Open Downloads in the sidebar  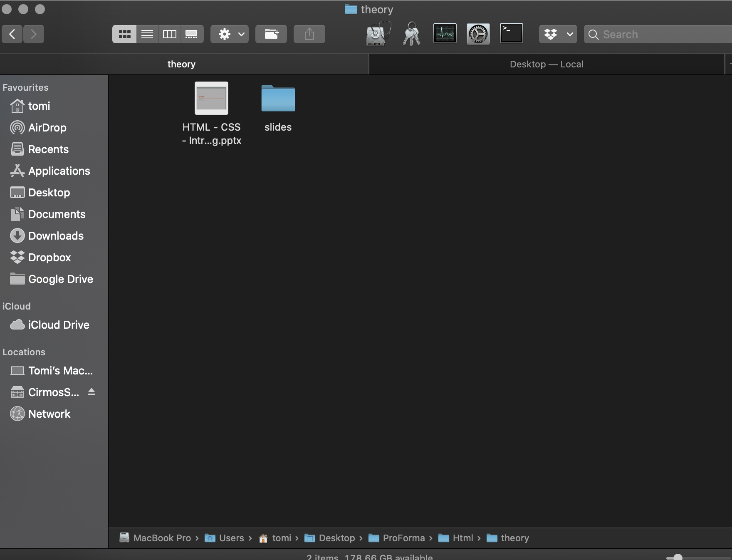pos(56,236)
